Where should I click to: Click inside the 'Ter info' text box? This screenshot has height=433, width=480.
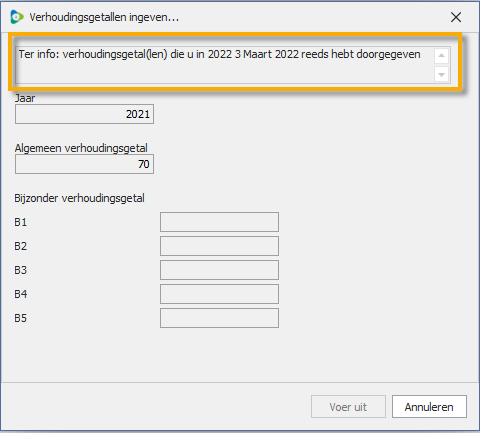click(x=224, y=65)
